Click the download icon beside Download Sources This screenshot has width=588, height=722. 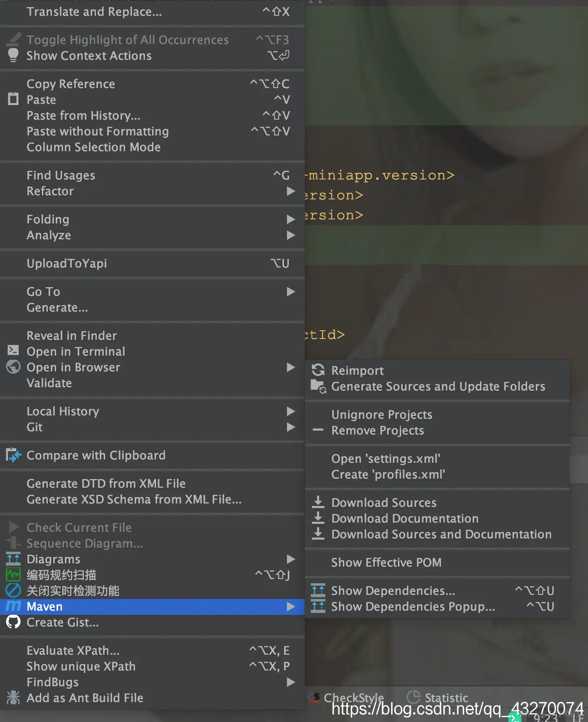[318, 502]
